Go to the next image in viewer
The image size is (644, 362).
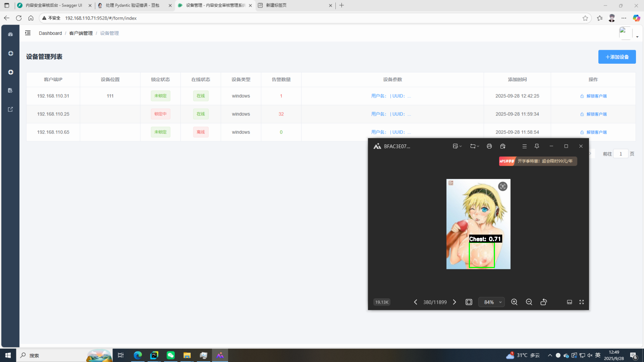tap(455, 302)
